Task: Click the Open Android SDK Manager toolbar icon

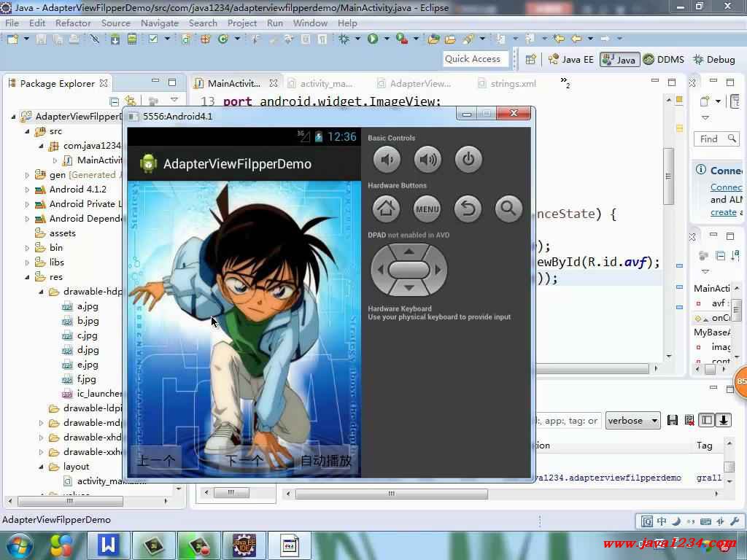Action: click(115, 39)
